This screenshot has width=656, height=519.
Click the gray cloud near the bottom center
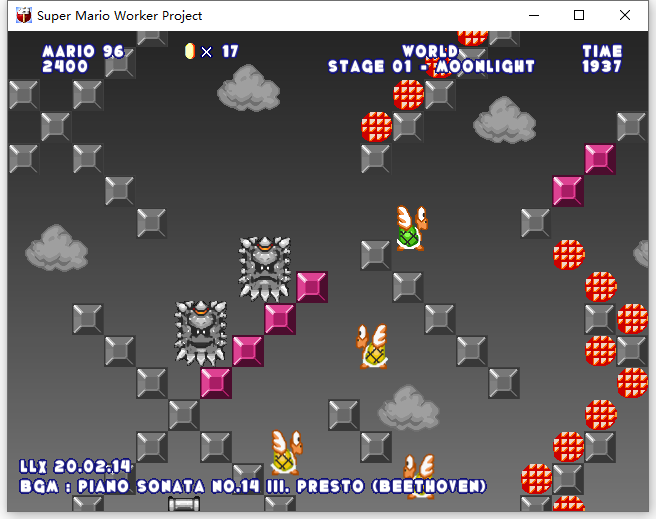[409, 407]
